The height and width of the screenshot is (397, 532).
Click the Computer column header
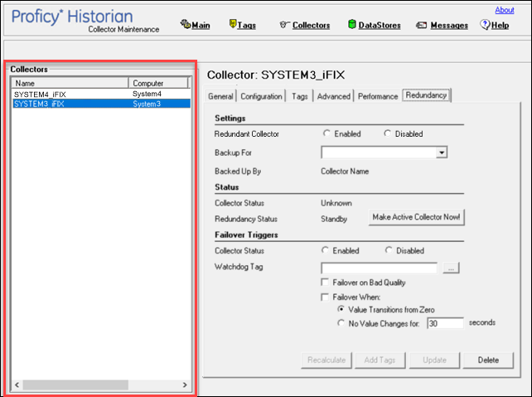pyautogui.click(x=158, y=83)
